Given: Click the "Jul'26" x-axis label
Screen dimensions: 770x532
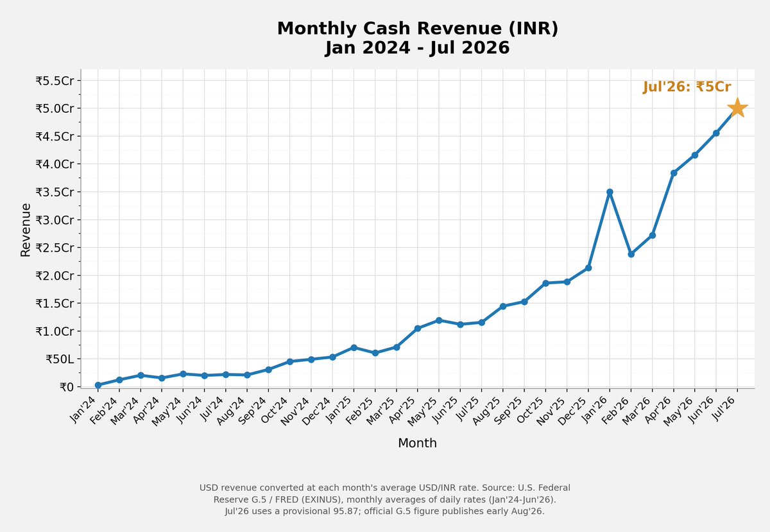Looking at the screenshot, I should click(x=724, y=408).
